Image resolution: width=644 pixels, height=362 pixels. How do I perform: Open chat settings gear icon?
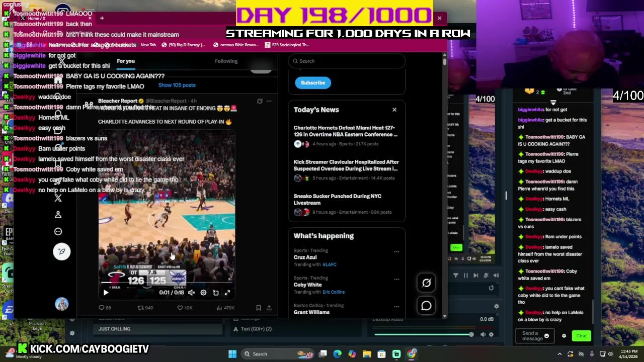point(564,336)
